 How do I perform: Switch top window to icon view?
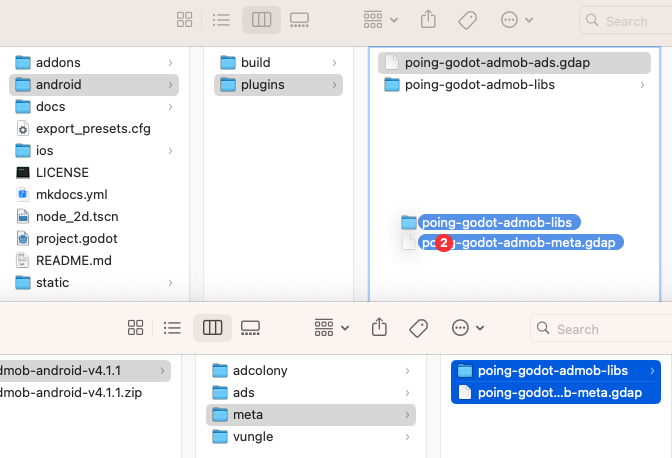click(184, 20)
